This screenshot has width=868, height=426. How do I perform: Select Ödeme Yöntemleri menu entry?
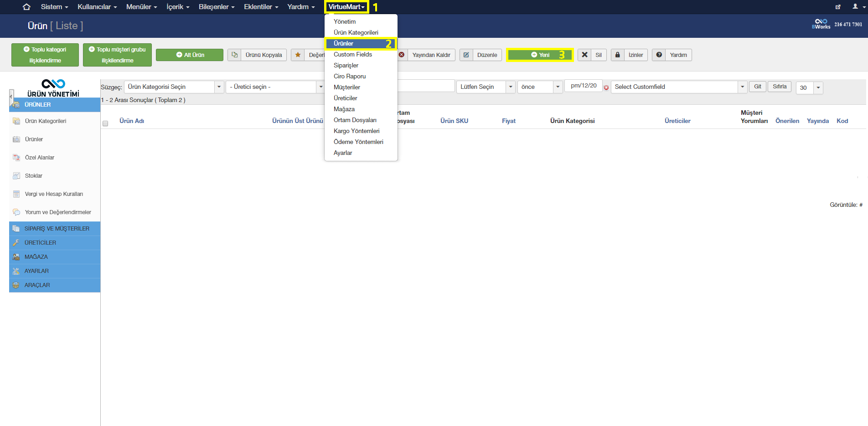click(358, 142)
